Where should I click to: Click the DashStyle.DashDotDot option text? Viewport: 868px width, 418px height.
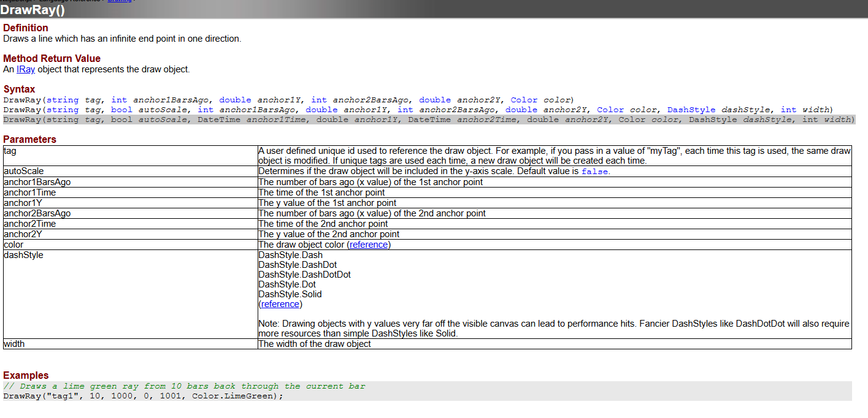pyautogui.click(x=304, y=275)
